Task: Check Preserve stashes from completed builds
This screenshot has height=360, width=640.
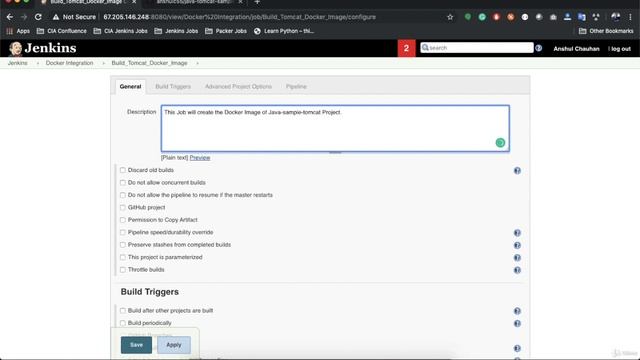Action: [123, 245]
